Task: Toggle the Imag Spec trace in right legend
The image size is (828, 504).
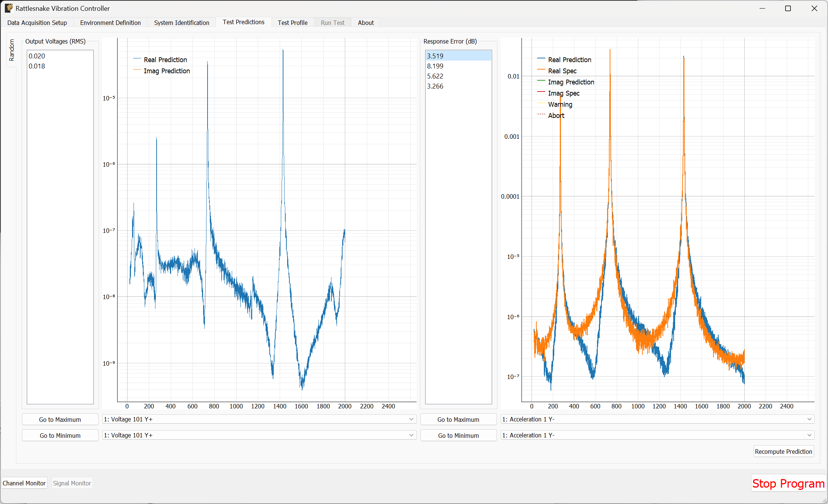Action: pos(564,93)
